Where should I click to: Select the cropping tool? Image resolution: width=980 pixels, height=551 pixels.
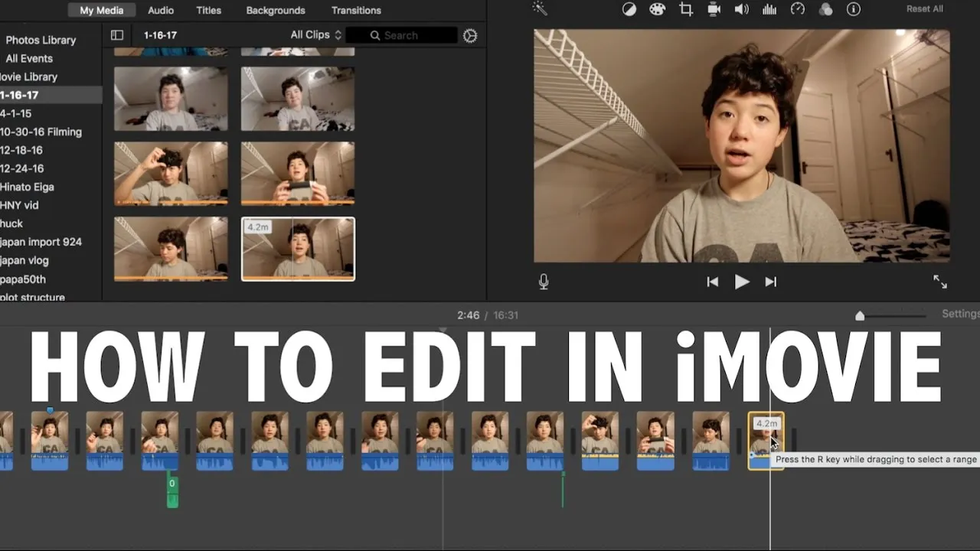[686, 9]
